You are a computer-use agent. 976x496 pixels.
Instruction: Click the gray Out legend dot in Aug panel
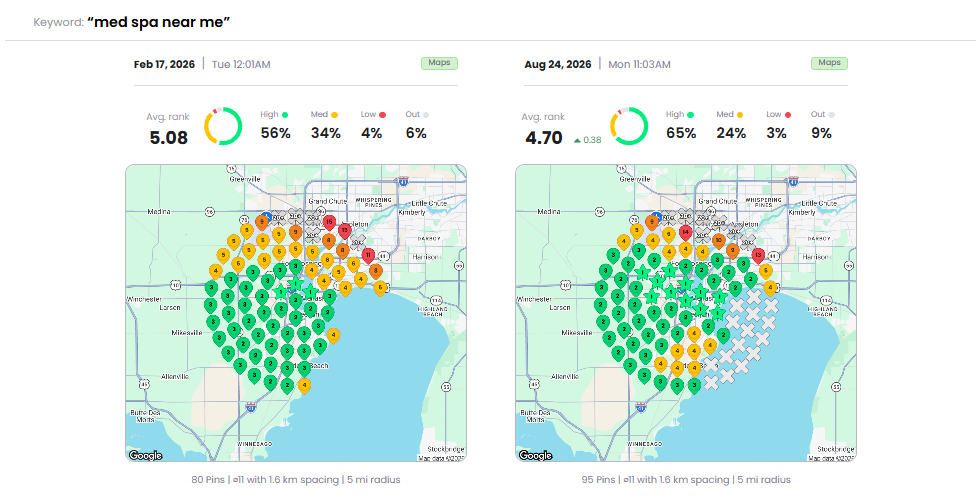(832, 115)
